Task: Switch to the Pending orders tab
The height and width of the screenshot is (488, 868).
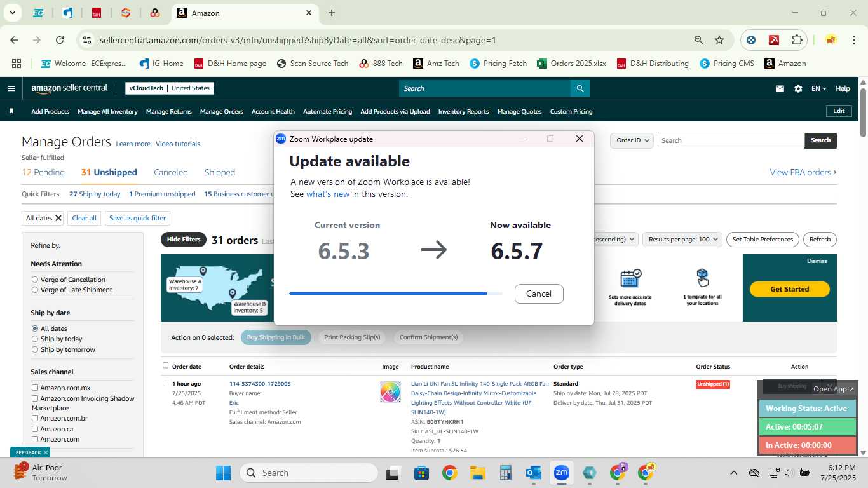Action: point(43,172)
